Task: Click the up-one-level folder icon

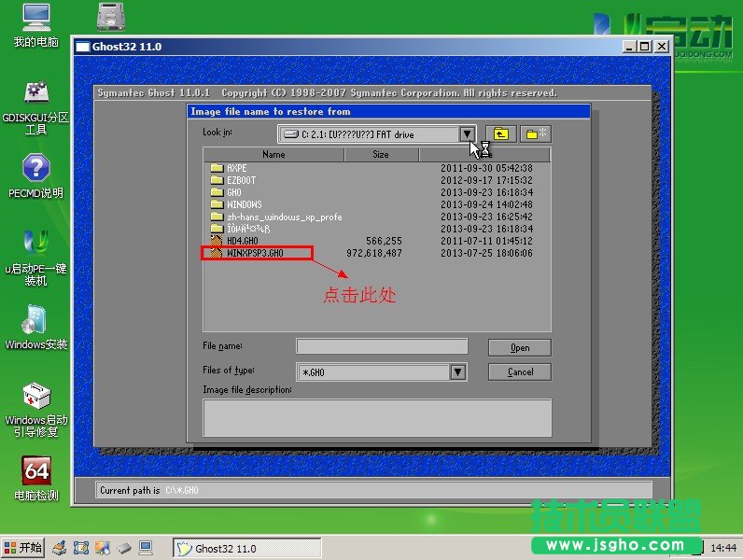Action: (501, 134)
